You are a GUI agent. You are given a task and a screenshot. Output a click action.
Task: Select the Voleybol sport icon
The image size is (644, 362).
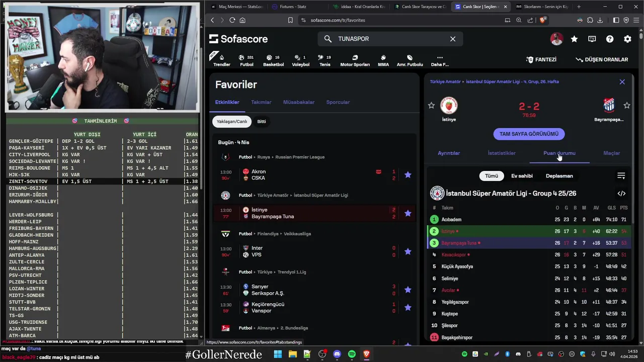(301, 60)
